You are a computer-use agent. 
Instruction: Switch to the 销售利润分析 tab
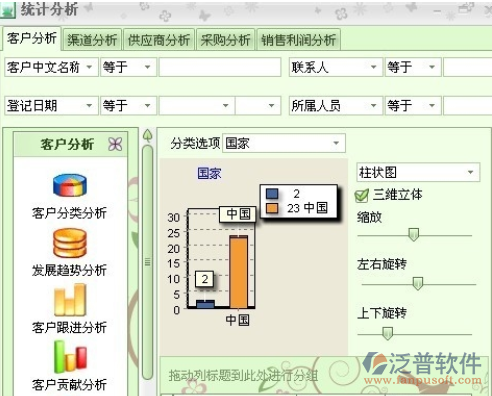pyautogui.click(x=298, y=40)
